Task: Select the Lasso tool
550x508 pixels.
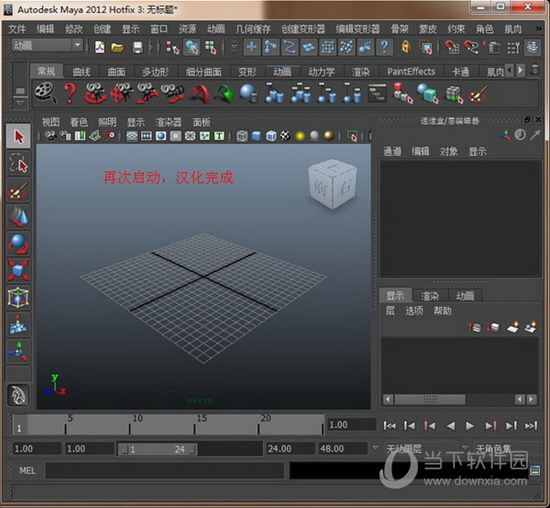Action: pyautogui.click(x=18, y=164)
